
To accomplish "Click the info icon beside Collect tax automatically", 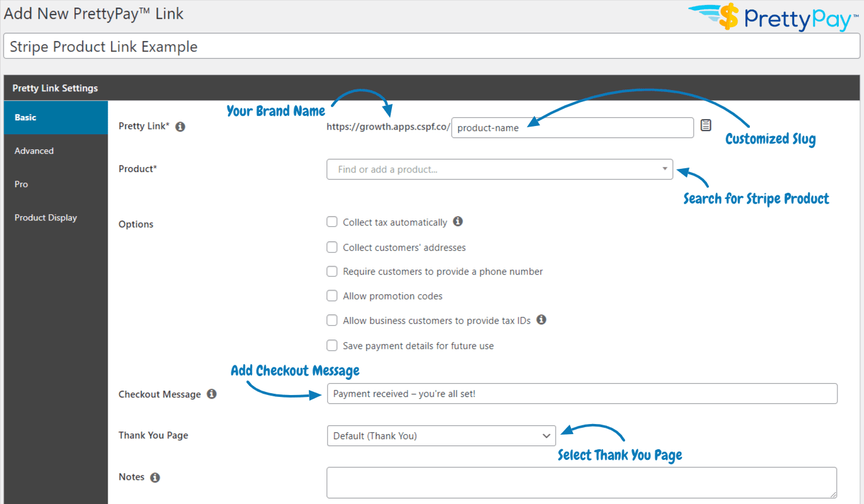I will click(x=458, y=222).
